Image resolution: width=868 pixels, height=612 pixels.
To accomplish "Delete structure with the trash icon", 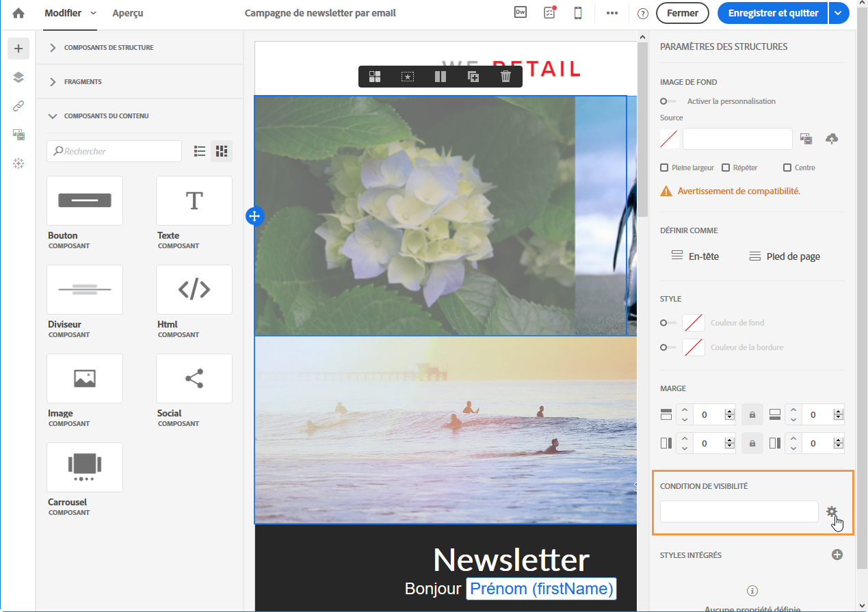I will (x=505, y=77).
